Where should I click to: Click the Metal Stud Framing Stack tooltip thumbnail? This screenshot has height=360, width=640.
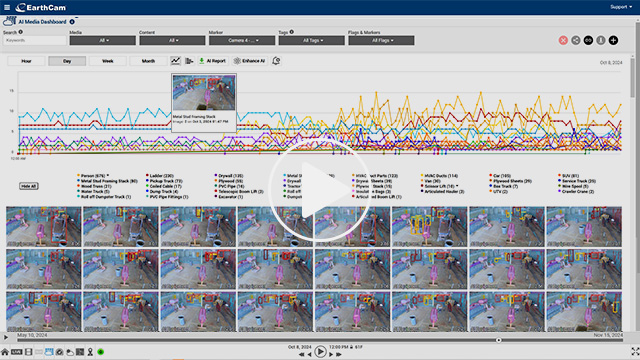click(204, 92)
